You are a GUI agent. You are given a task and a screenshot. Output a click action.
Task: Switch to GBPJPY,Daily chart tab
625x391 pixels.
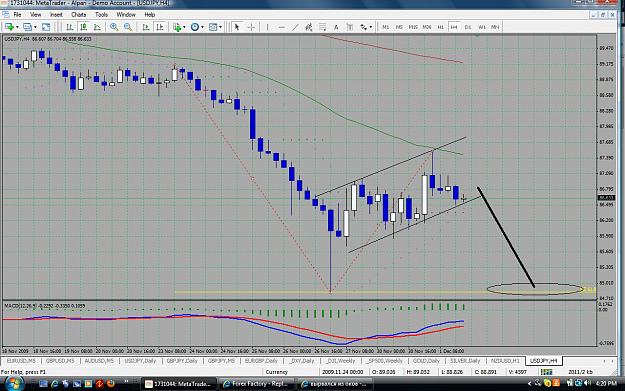(x=182, y=361)
